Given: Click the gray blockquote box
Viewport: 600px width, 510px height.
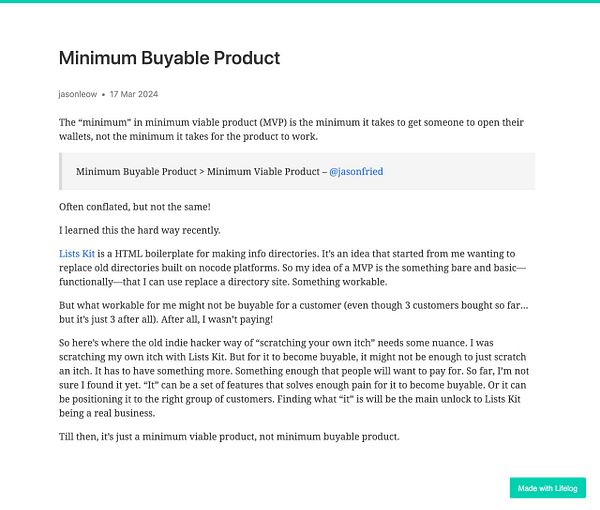Looking at the screenshot, I should tap(450, 172).
